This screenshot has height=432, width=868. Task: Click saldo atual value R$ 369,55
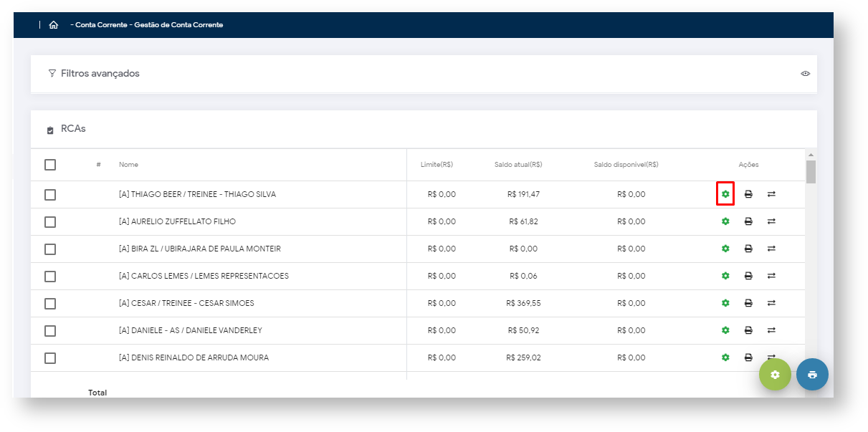pos(523,303)
